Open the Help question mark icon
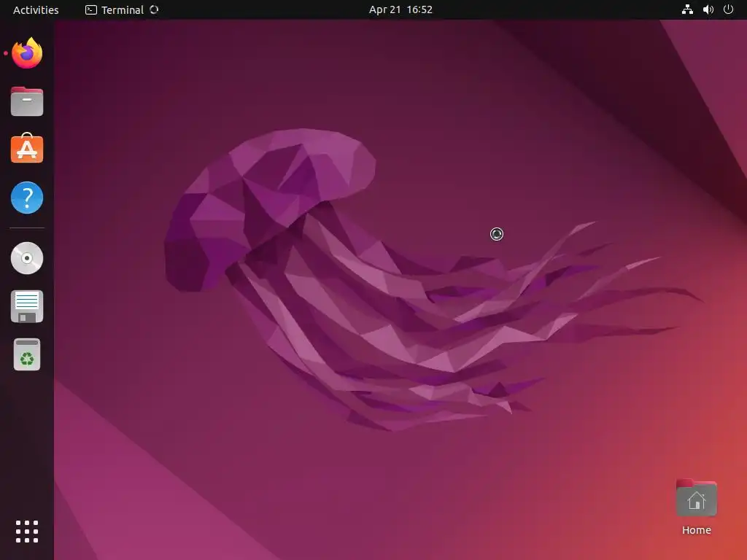747x560 pixels. pos(27,198)
